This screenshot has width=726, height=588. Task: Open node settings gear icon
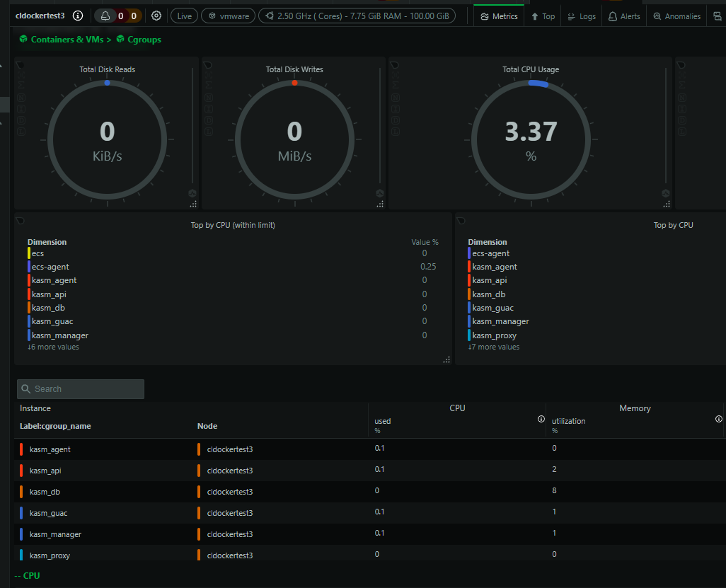[x=156, y=16]
